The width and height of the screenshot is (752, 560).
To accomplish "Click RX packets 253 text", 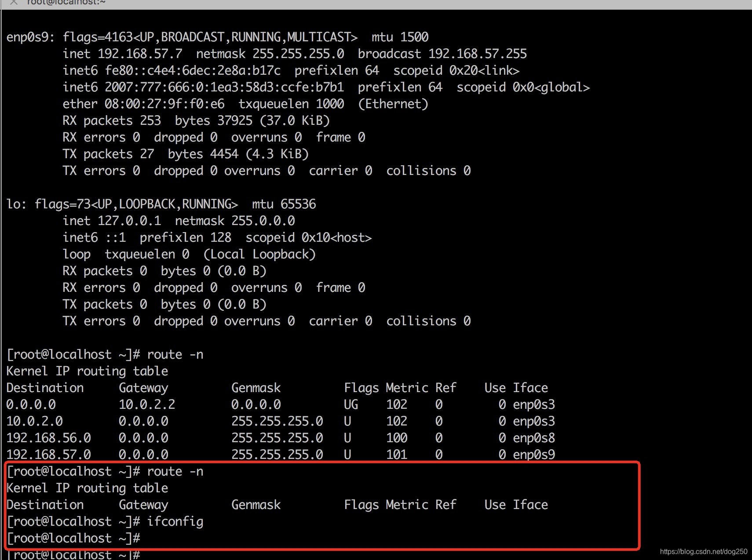I will (x=112, y=121).
